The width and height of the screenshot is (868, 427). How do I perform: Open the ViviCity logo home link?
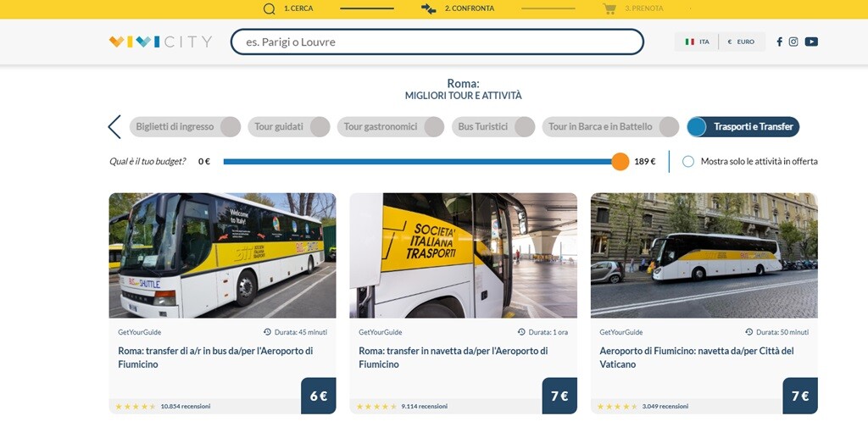[x=160, y=42]
